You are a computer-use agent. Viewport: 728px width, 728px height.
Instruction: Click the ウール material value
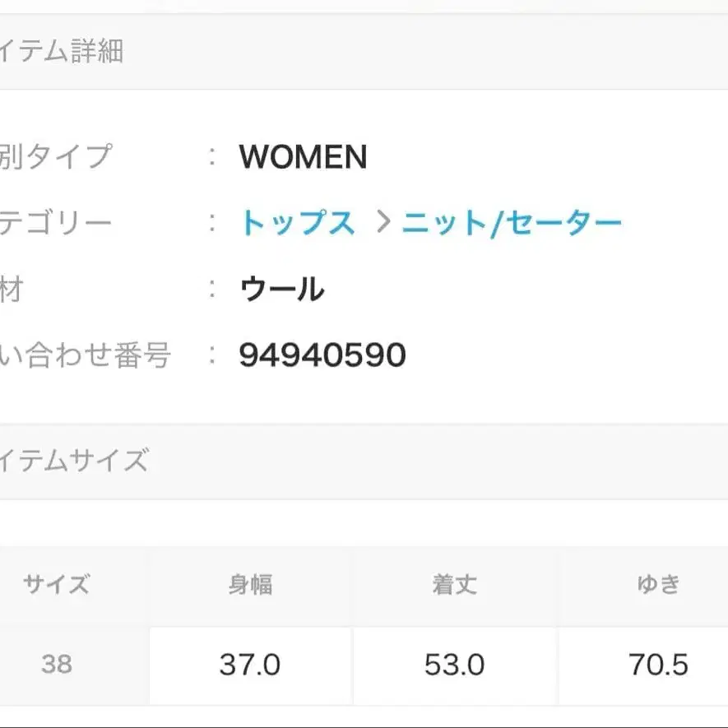281,289
